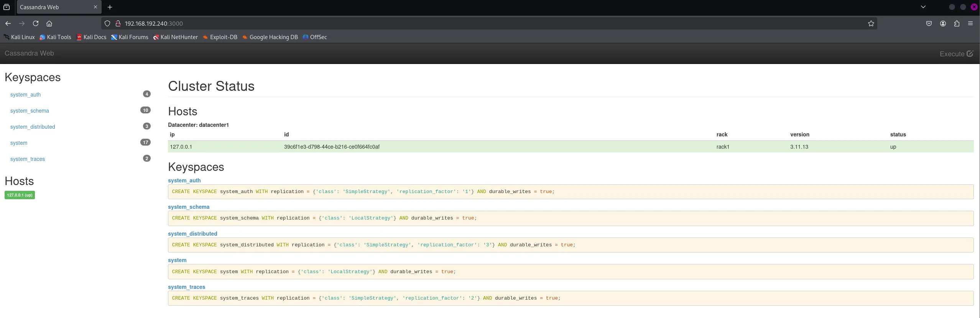Open the Firefox account icon

pos(943,23)
